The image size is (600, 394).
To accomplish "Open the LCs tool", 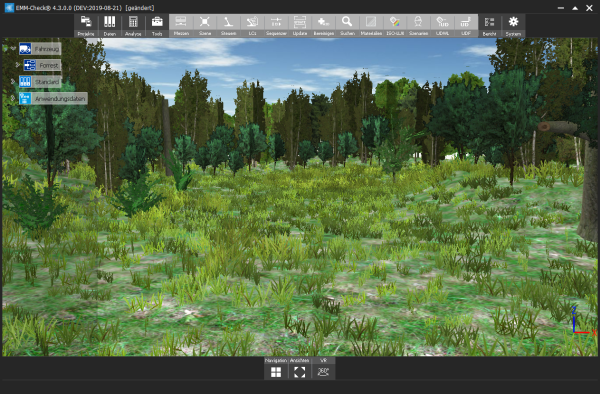I will tap(252, 26).
